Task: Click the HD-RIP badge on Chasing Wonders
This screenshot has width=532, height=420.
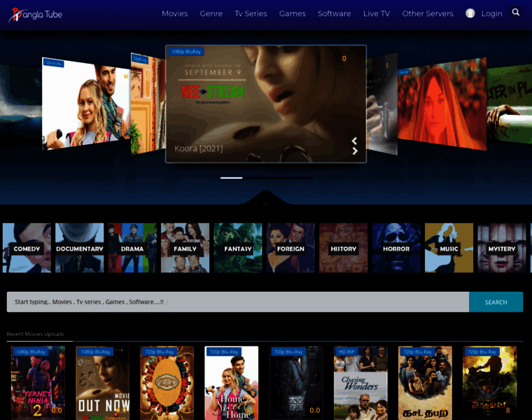Action: (x=346, y=352)
